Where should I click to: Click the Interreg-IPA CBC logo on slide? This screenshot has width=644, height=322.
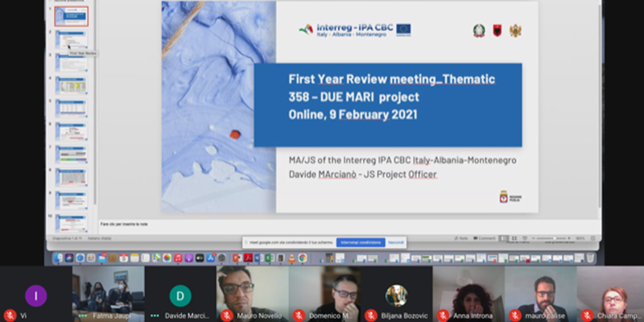[x=355, y=30]
